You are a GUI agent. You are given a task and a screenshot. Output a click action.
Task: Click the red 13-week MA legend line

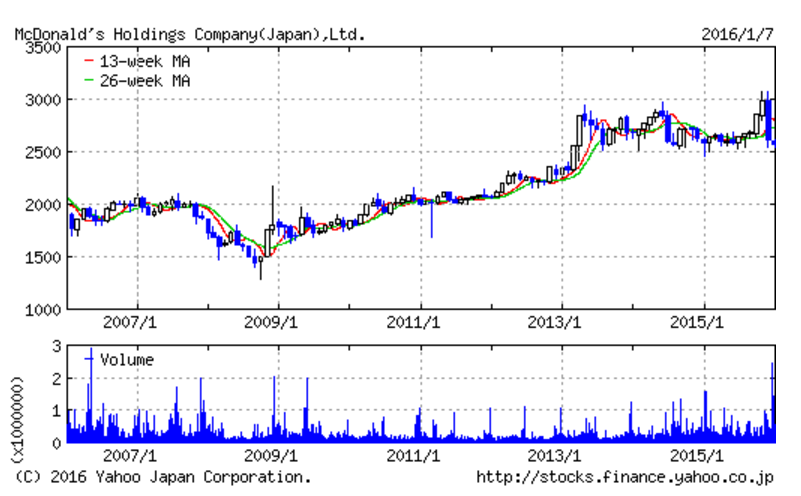(87, 60)
